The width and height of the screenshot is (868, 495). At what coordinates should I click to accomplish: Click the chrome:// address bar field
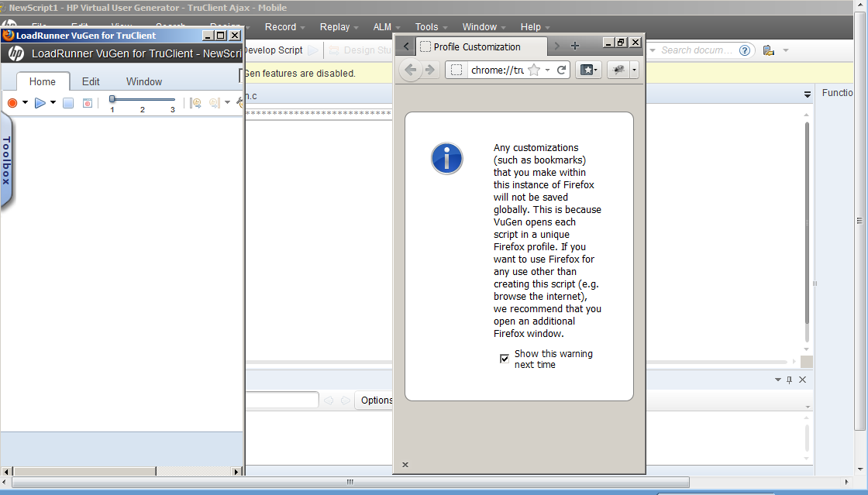coord(497,70)
